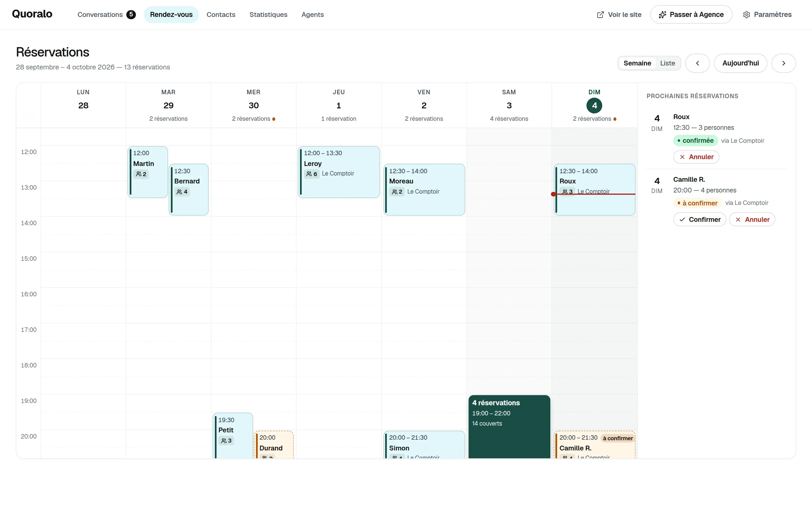Open the Statistiques tab
812x508 pixels.
pos(268,14)
